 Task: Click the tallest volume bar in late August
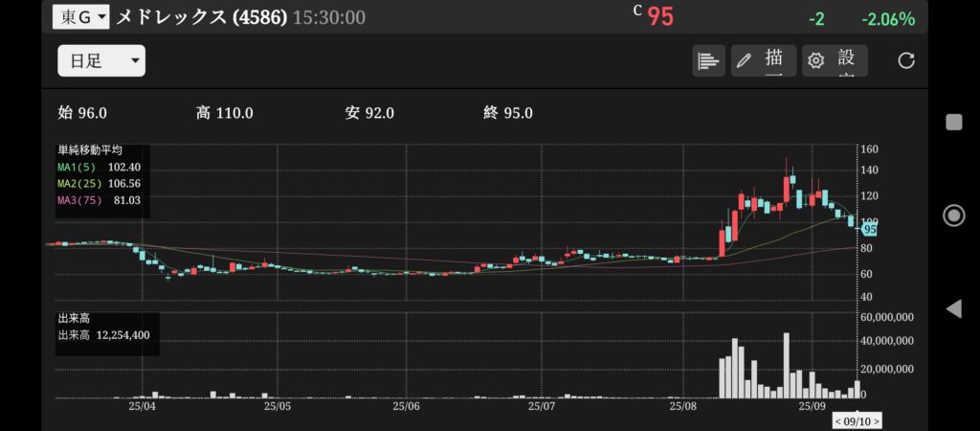786,365
